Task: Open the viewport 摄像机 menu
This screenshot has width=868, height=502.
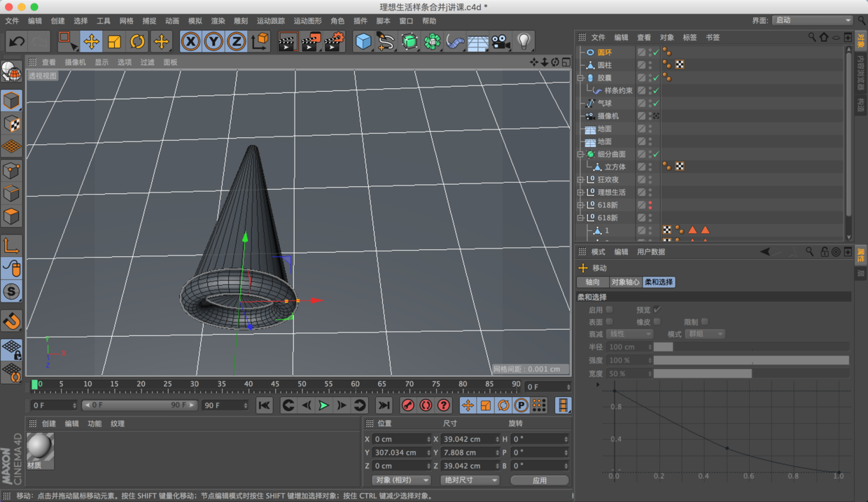Action: pos(75,62)
